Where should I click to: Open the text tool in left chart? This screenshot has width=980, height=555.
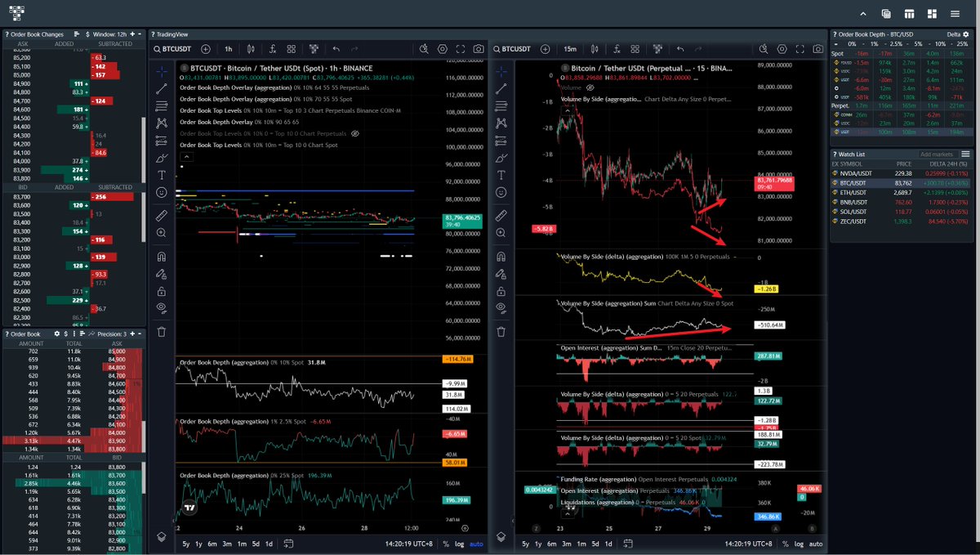[x=162, y=175]
